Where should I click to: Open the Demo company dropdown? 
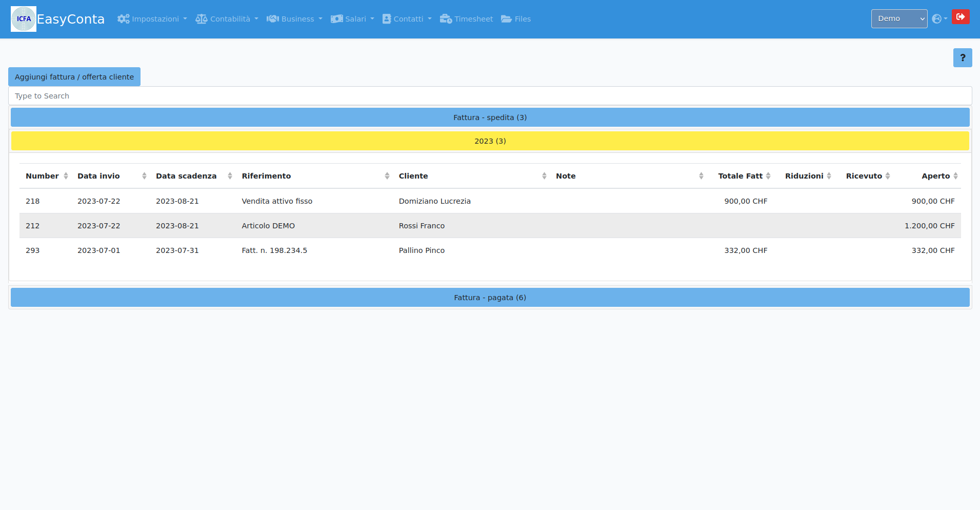tap(899, 19)
